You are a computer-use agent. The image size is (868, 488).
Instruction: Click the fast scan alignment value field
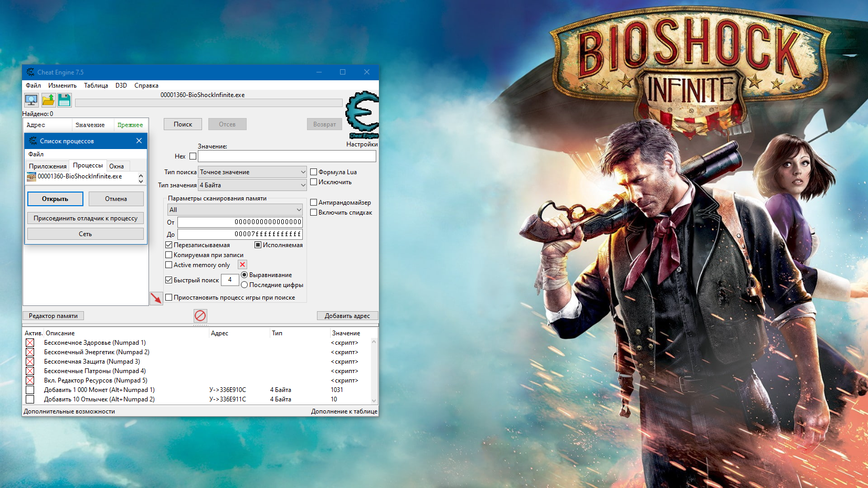click(x=230, y=280)
